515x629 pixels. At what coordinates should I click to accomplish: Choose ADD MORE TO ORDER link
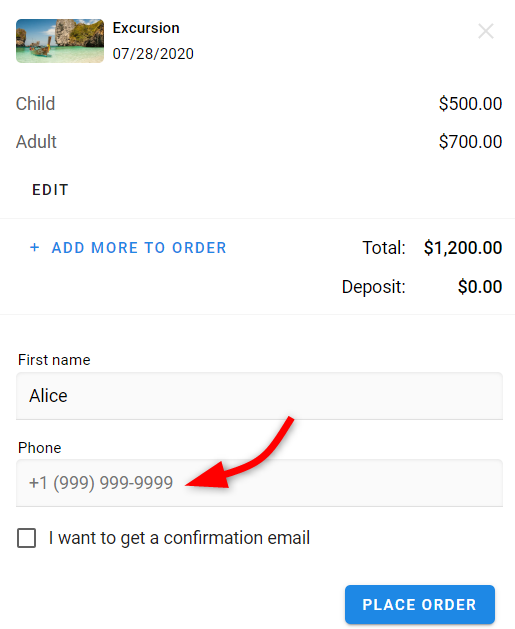tap(139, 248)
